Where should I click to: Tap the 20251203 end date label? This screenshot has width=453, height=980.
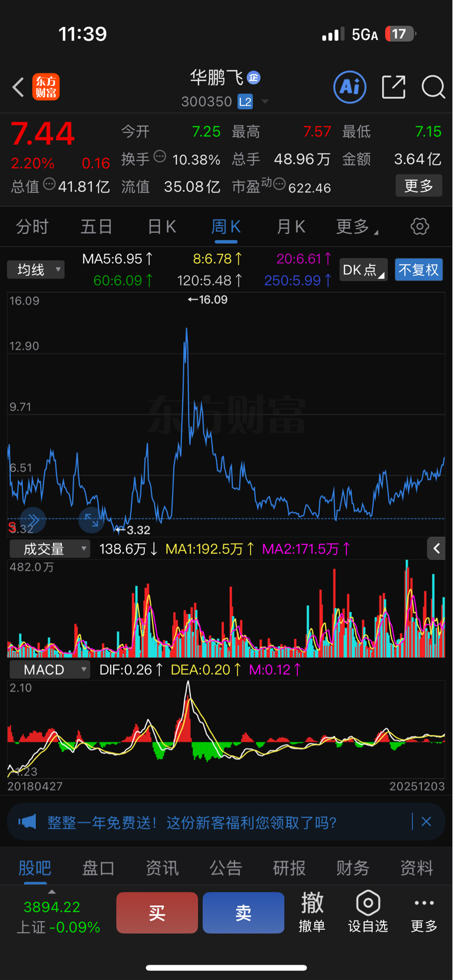[417, 786]
